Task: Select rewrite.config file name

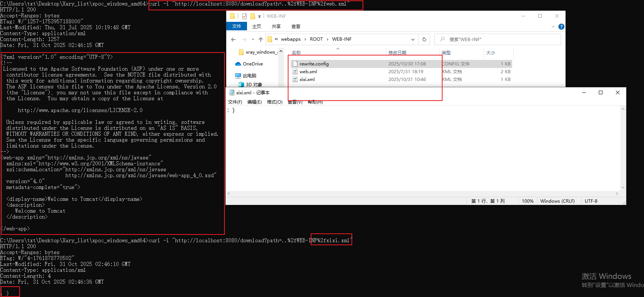Action: tap(314, 64)
